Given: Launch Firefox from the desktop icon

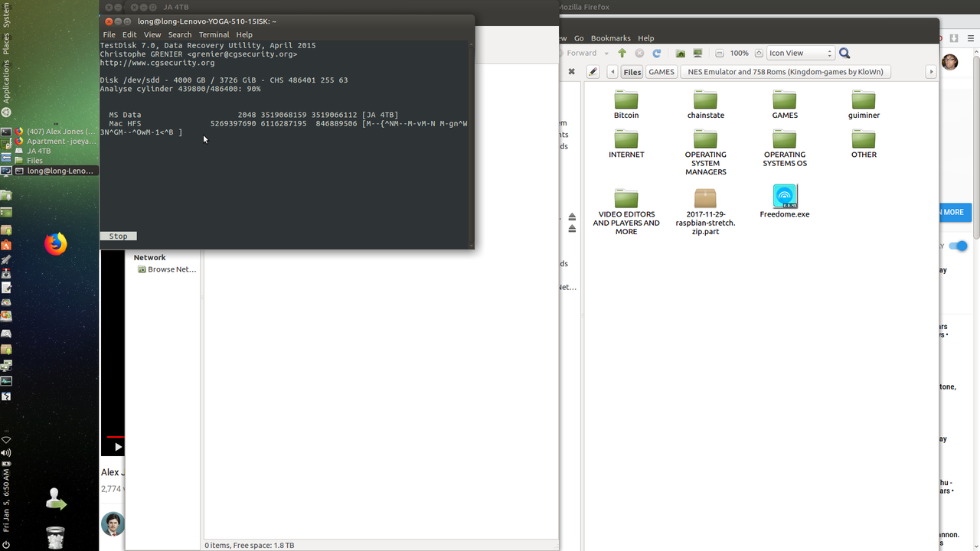Looking at the screenshot, I should click(56, 244).
